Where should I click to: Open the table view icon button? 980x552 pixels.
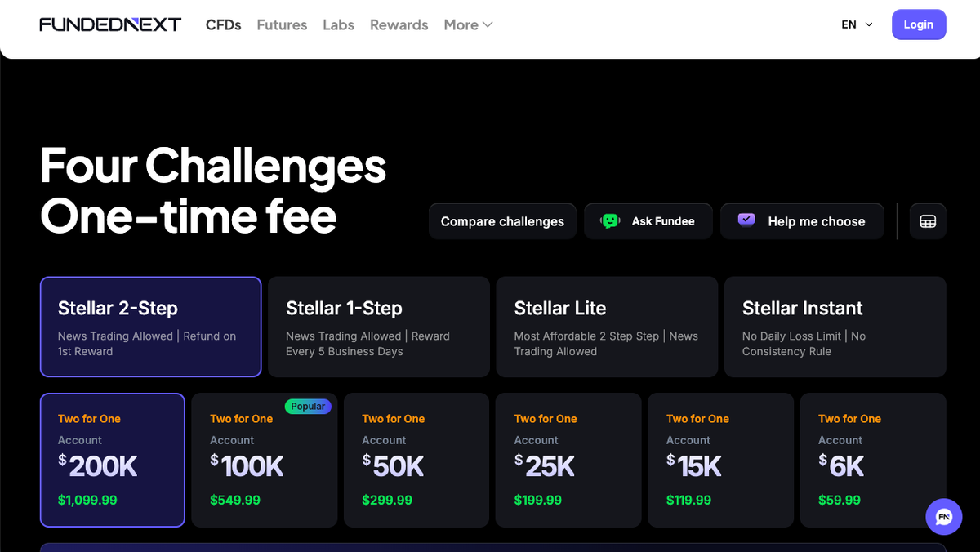pos(928,221)
